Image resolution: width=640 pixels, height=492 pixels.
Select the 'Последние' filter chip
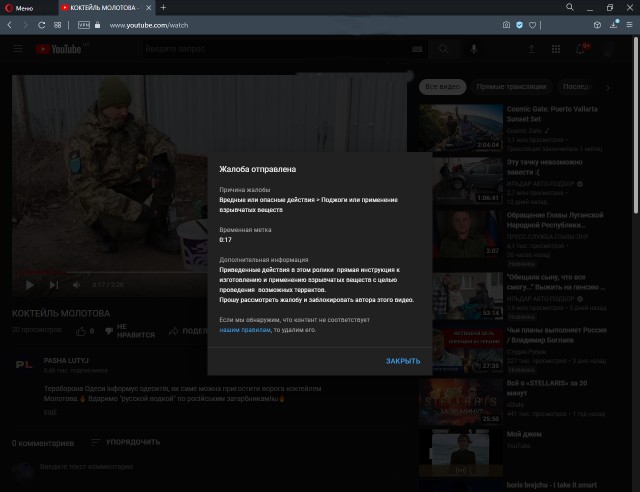pyautogui.click(x=577, y=87)
